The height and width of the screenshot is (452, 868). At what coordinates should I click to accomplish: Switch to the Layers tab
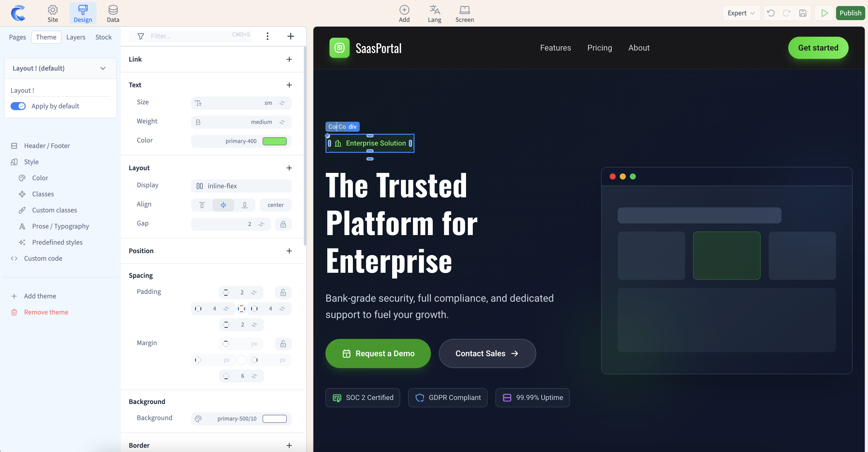click(x=75, y=37)
